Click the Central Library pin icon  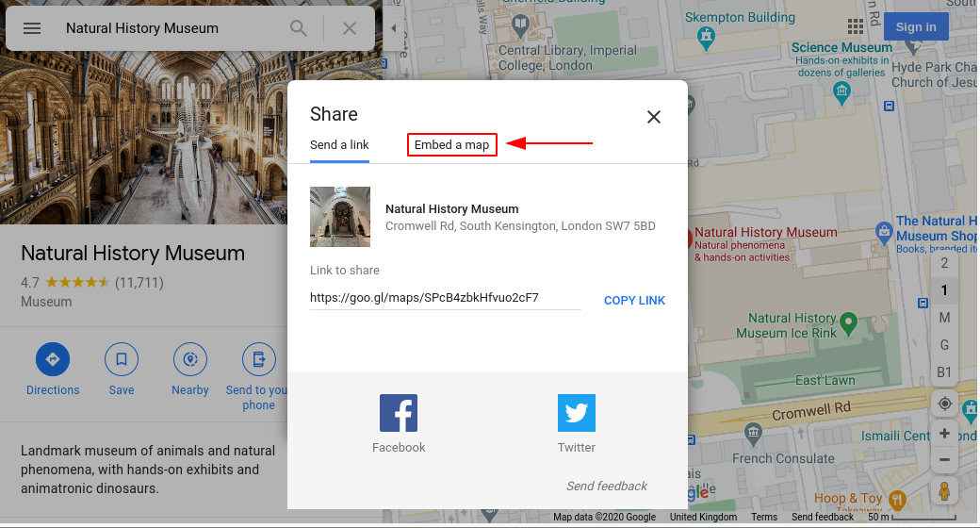pos(520,25)
